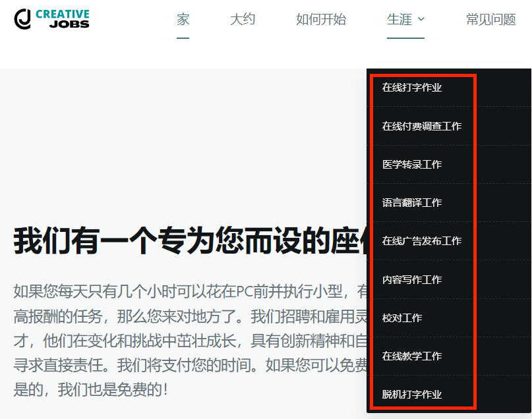Click the underline indicator below 家

pos(183,40)
